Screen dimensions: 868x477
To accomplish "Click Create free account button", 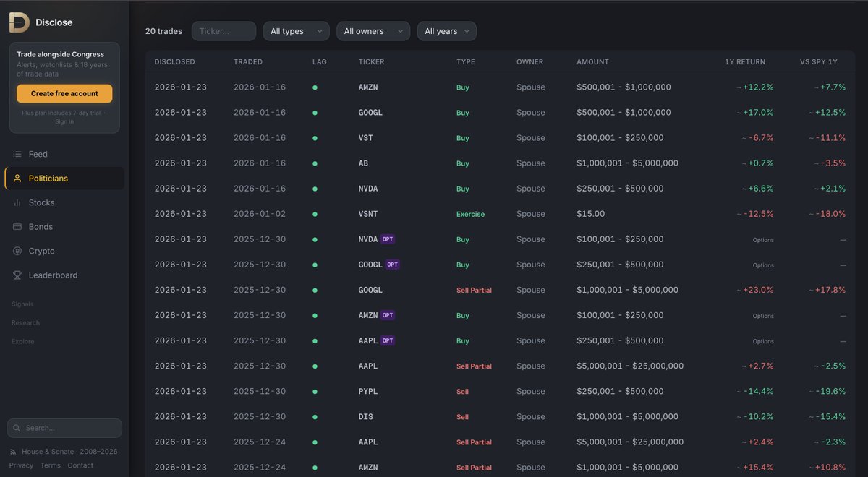I will click(64, 93).
